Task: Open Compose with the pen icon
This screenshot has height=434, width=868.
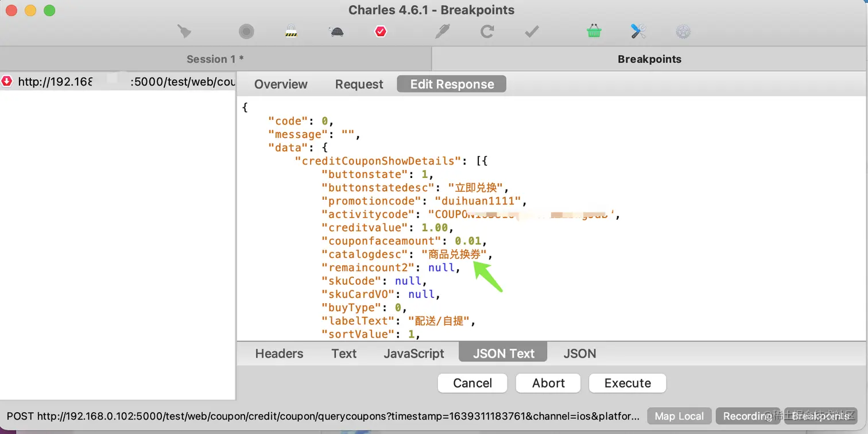Action: [442, 31]
